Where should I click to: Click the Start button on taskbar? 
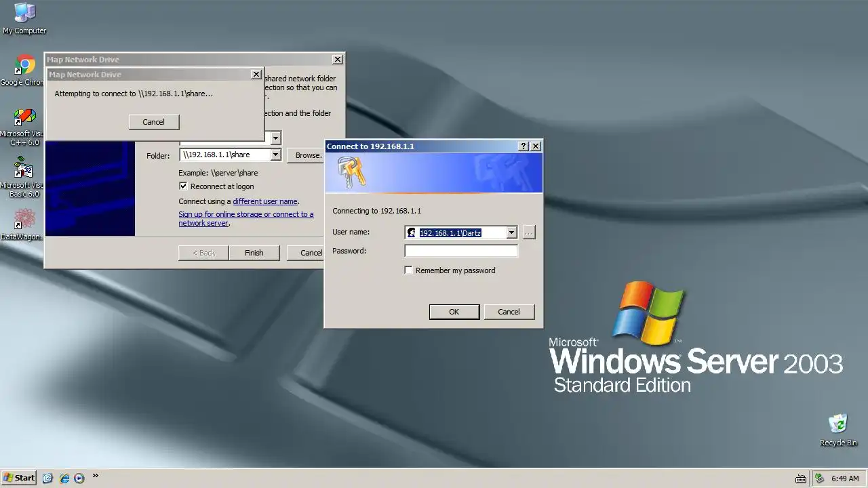(x=19, y=478)
